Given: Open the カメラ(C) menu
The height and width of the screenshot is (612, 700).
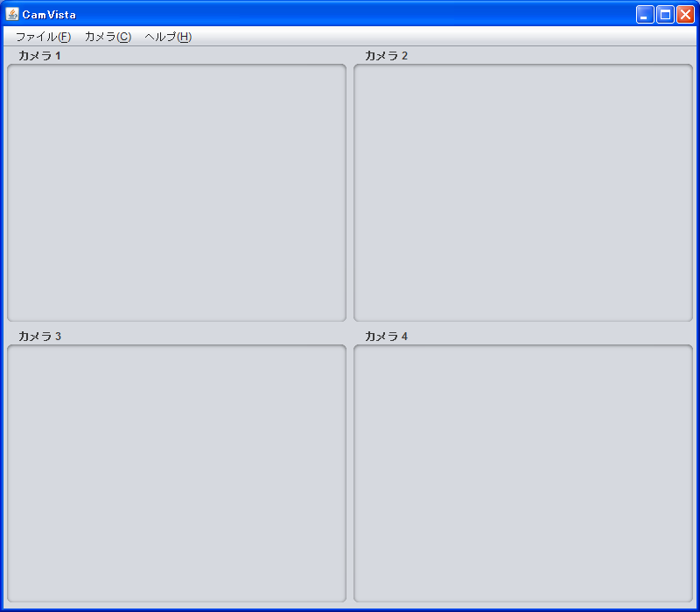Looking at the screenshot, I should (108, 37).
